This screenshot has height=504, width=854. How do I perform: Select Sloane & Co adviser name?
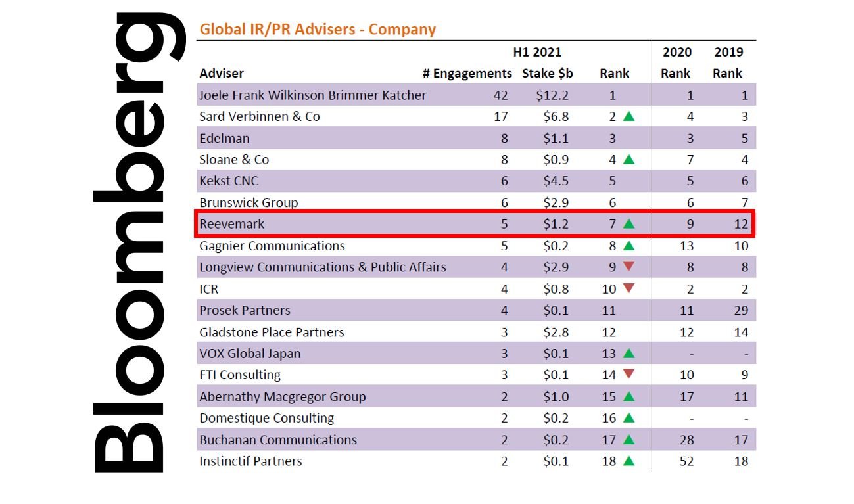(x=234, y=160)
